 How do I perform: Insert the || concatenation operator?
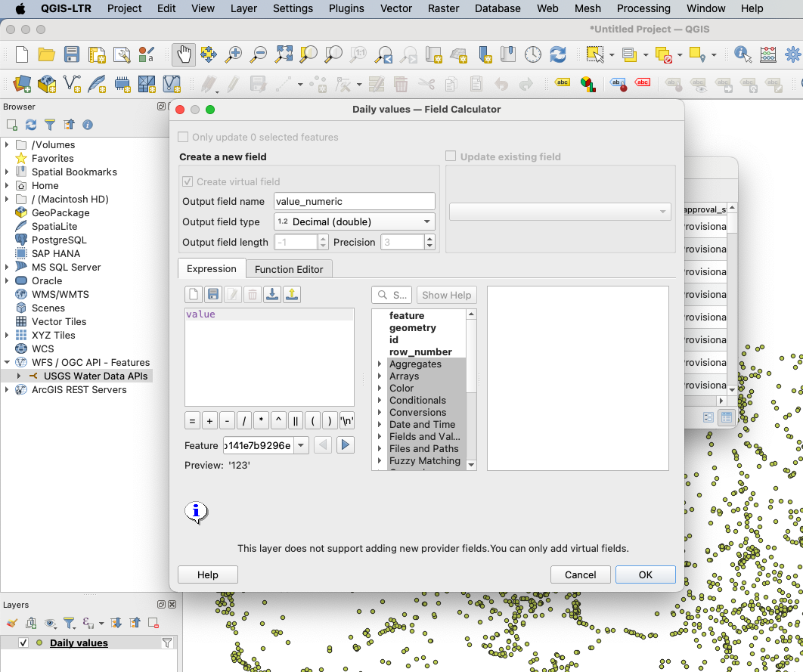[x=296, y=421]
